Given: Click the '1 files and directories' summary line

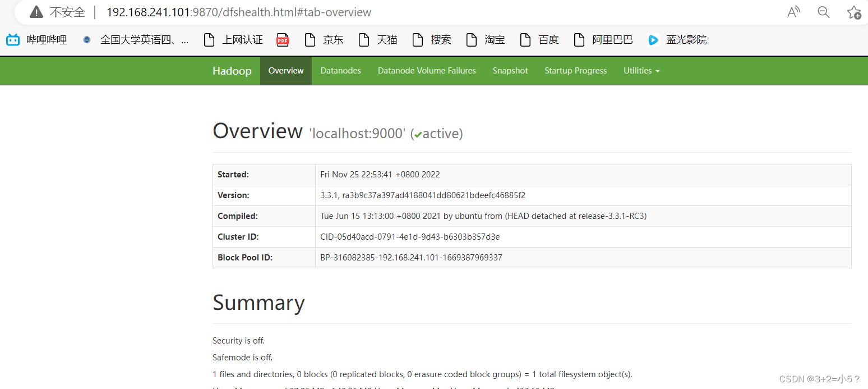Looking at the screenshot, I should 422,374.
